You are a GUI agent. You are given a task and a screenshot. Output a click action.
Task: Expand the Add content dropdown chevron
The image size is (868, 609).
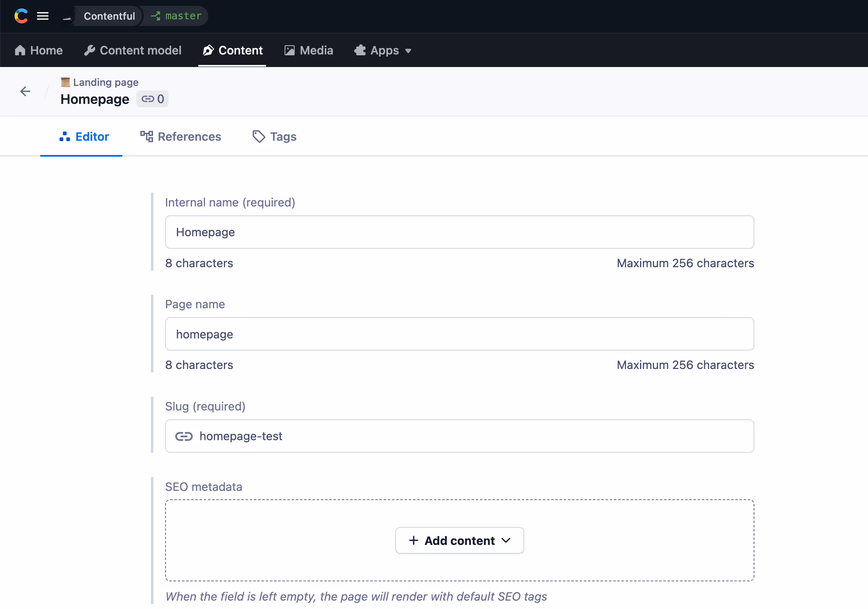pyautogui.click(x=506, y=540)
